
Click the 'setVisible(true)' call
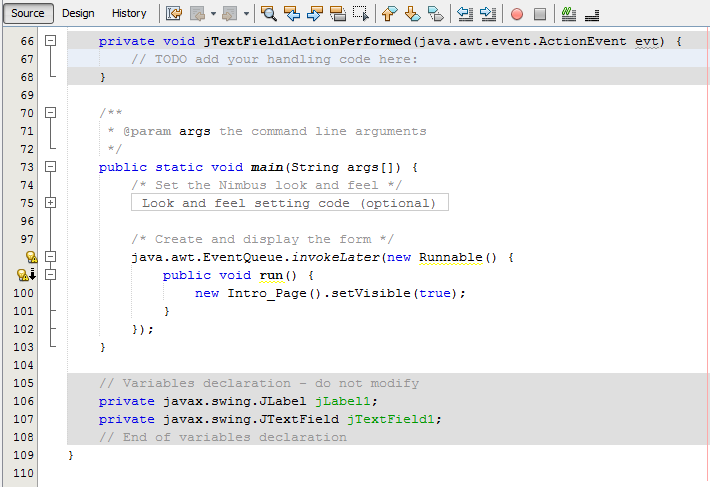[x=394, y=293]
